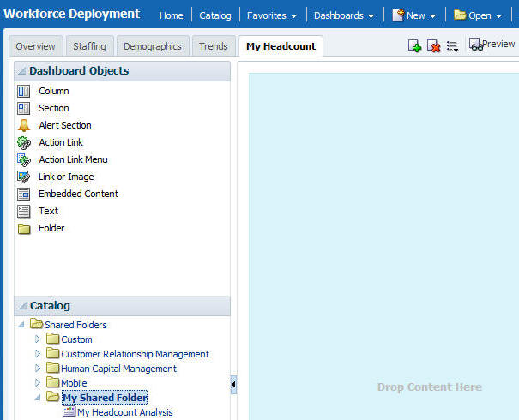Click the Alert Section label
The width and height of the screenshot is (519, 420).
[65, 125]
